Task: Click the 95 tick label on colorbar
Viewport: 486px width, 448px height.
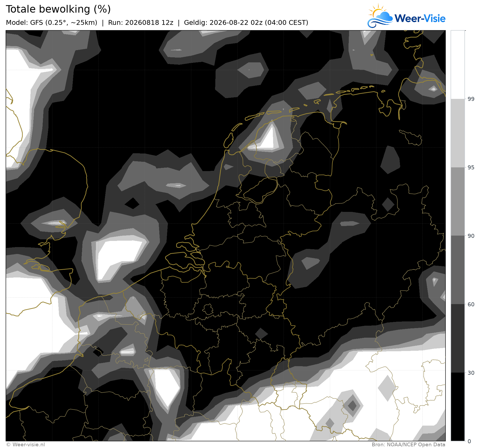Action: (471, 167)
